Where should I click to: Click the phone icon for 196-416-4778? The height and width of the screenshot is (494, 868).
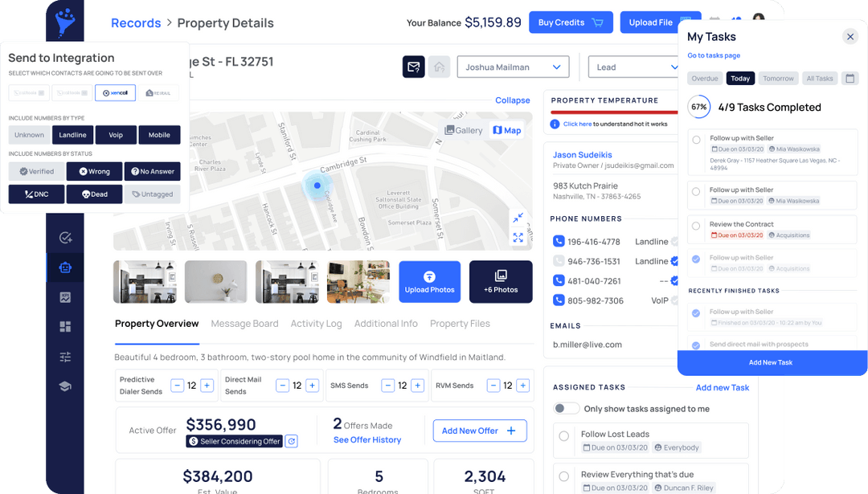[559, 241]
